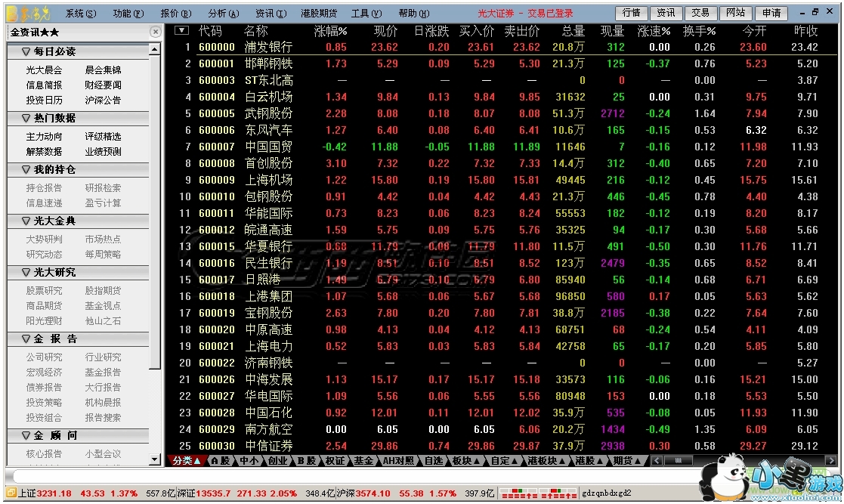Open the 港股▲ bottom tab
The height and width of the screenshot is (504, 844).
point(589,461)
